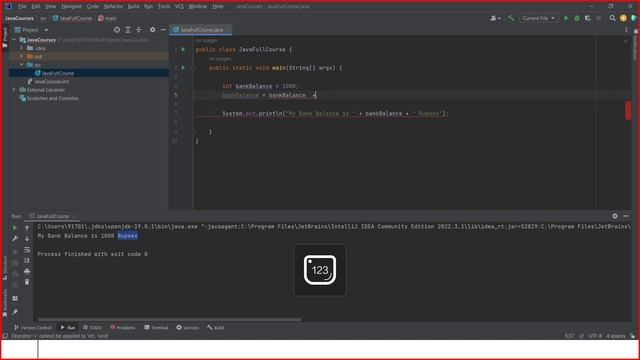Open the Build tool window from the bottom bar

[x=216, y=328]
